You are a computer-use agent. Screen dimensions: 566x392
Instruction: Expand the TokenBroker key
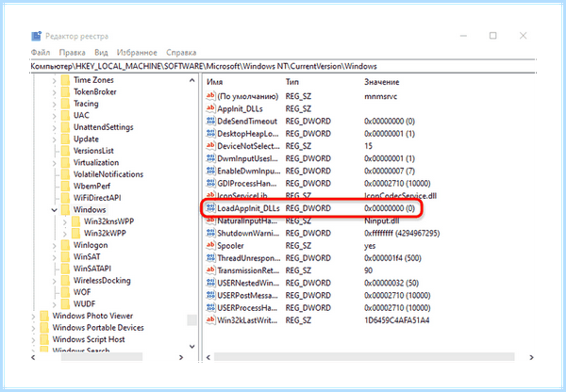click(54, 92)
